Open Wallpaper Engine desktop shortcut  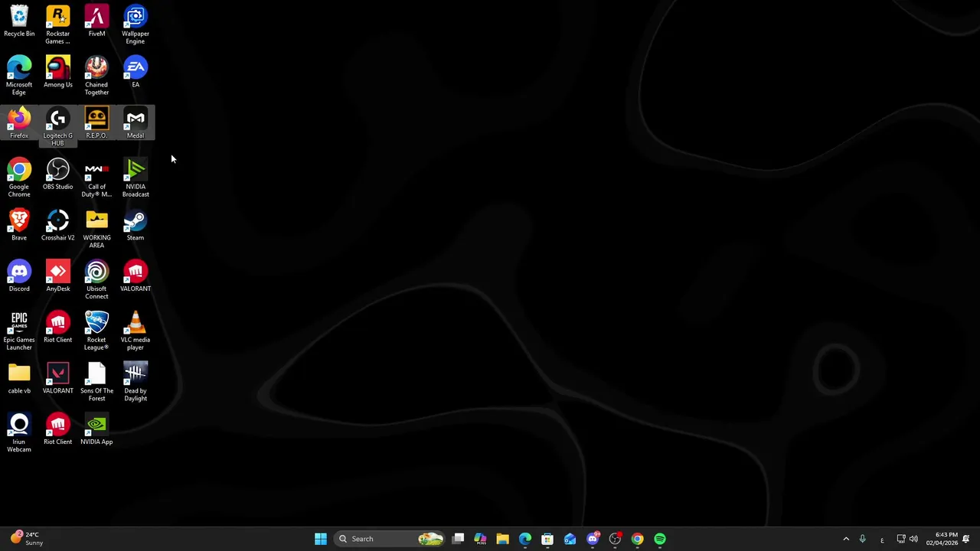coord(136,24)
